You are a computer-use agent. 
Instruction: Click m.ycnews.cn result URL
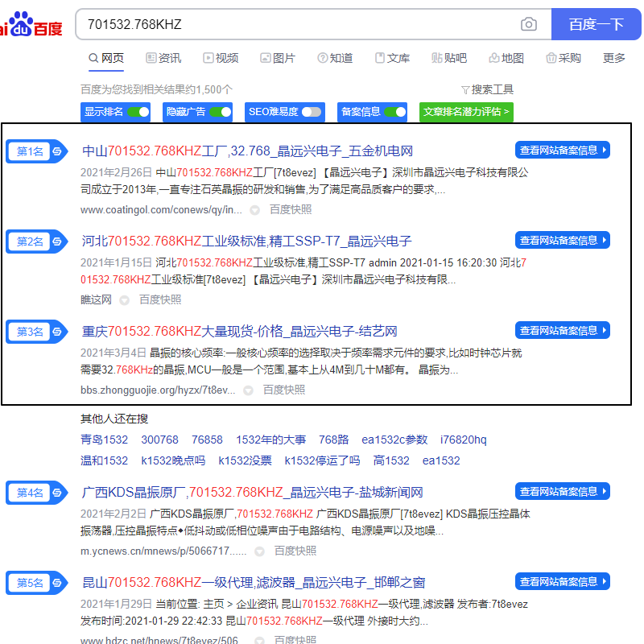tap(163, 551)
